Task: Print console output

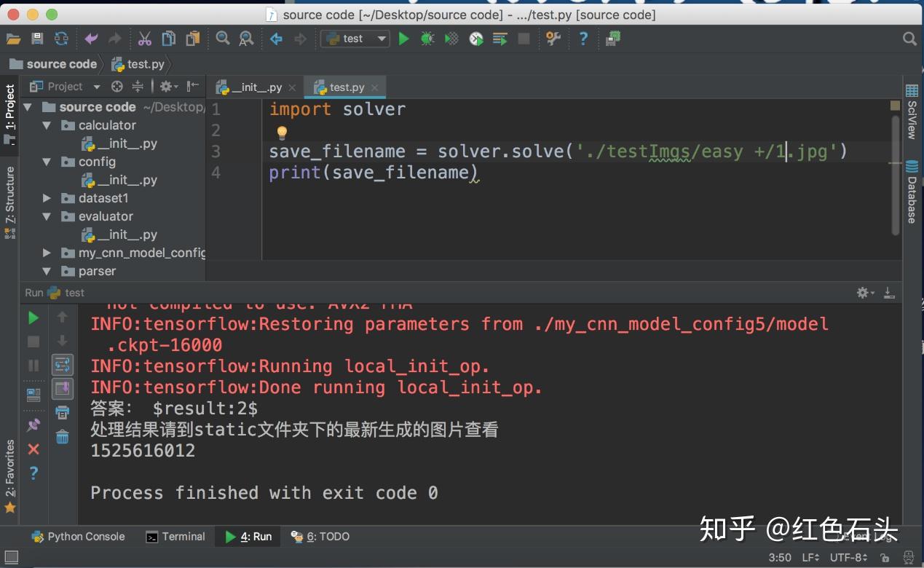Action: click(62, 412)
